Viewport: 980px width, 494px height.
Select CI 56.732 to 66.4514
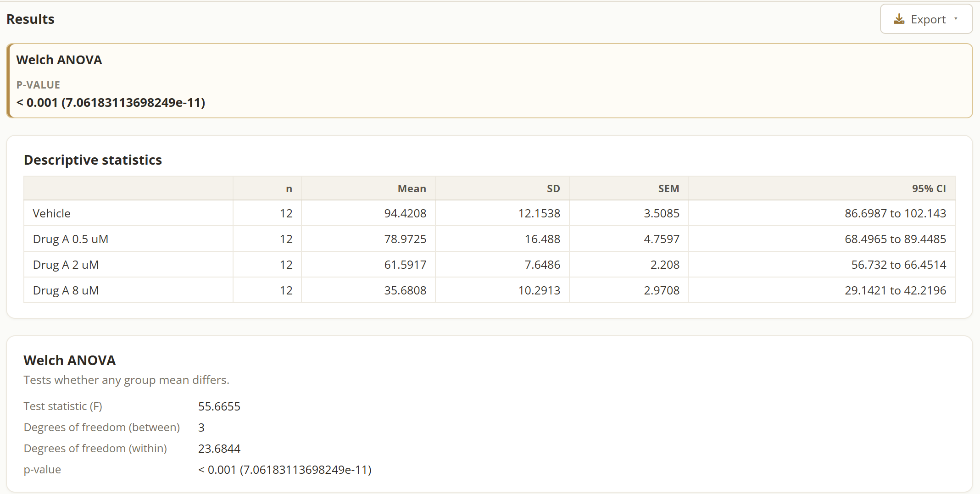899,265
